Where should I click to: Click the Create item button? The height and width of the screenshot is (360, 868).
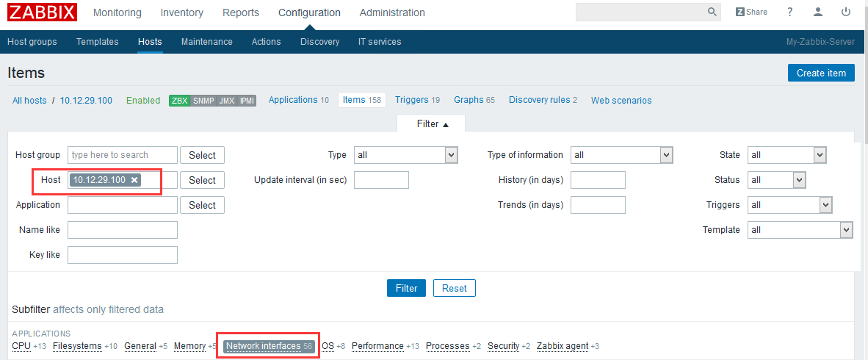tap(821, 73)
